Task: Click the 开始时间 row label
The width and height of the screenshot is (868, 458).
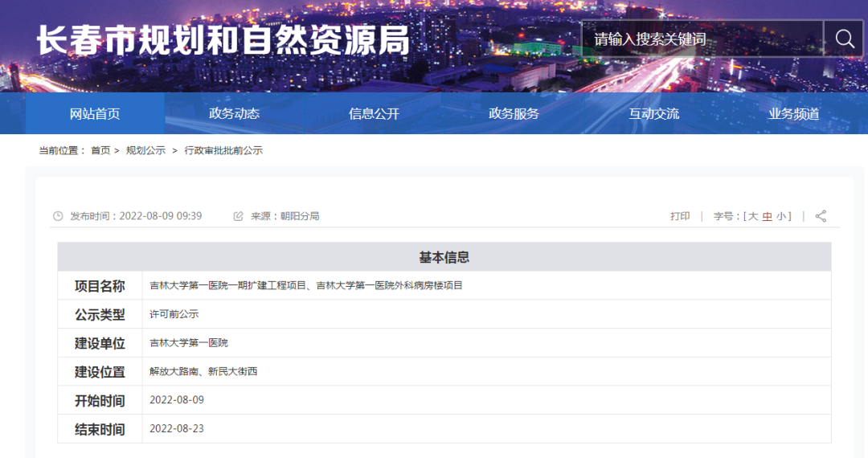Action: pos(100,401)
